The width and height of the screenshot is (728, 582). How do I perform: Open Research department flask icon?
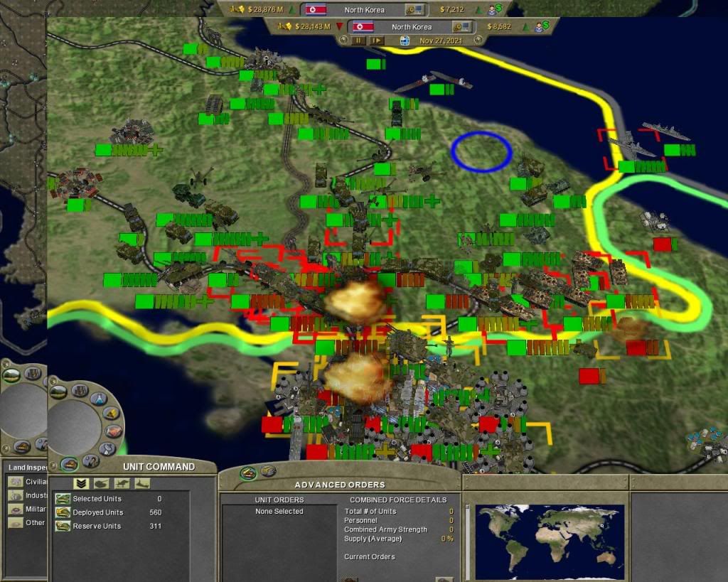pyautogui.click(x=98, y=398)
